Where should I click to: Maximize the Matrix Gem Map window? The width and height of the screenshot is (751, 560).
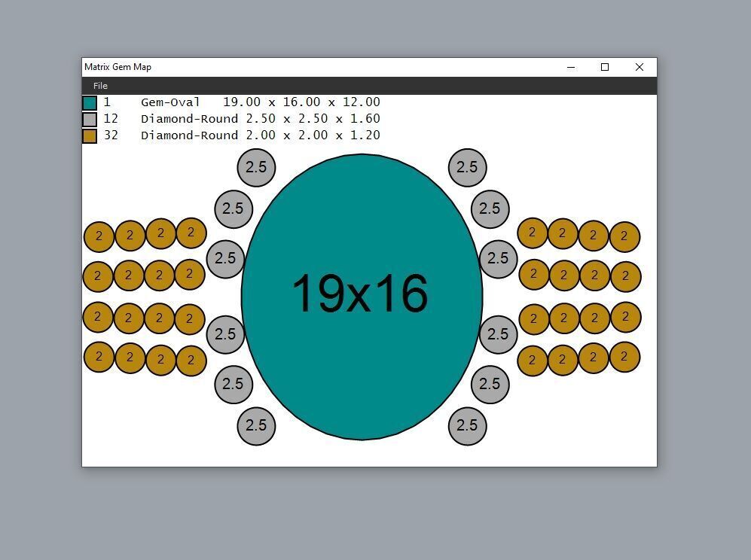pyautogui.click(x=605, y=68)
